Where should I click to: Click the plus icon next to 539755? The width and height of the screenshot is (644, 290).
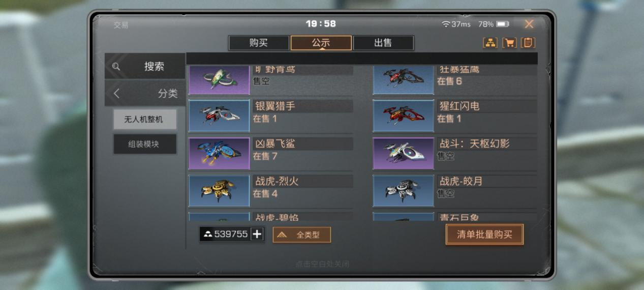[x=257, y=234]
